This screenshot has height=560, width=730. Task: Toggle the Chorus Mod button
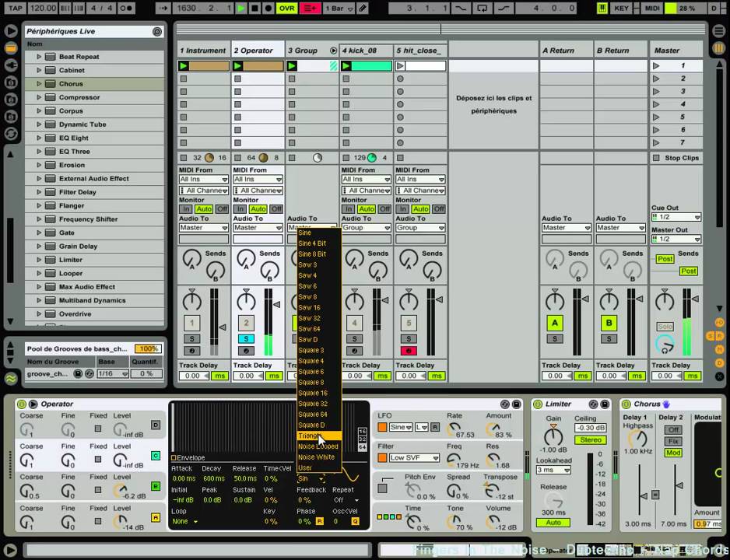(673, 453)
